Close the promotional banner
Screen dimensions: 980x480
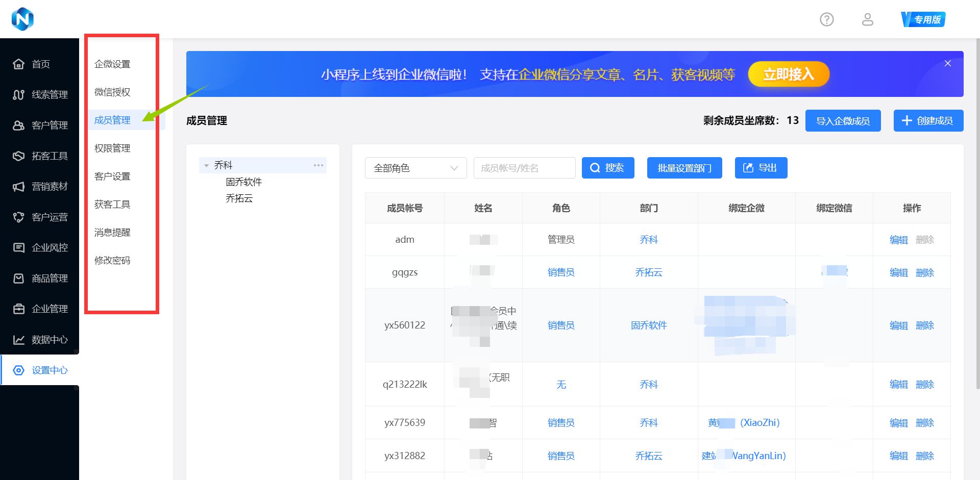948,63
